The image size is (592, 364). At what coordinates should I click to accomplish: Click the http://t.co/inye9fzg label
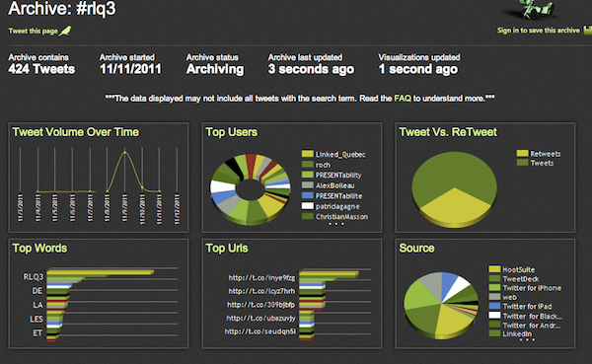tap(261, 278)
